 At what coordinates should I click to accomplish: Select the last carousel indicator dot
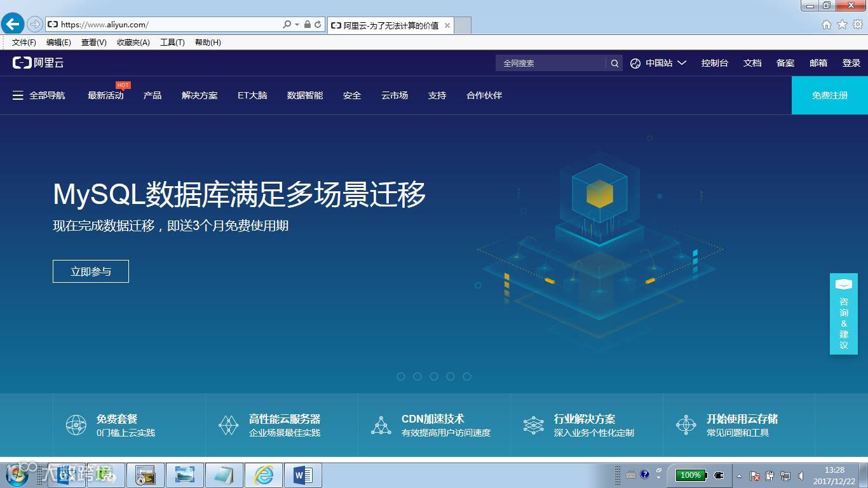pos(467,377)
